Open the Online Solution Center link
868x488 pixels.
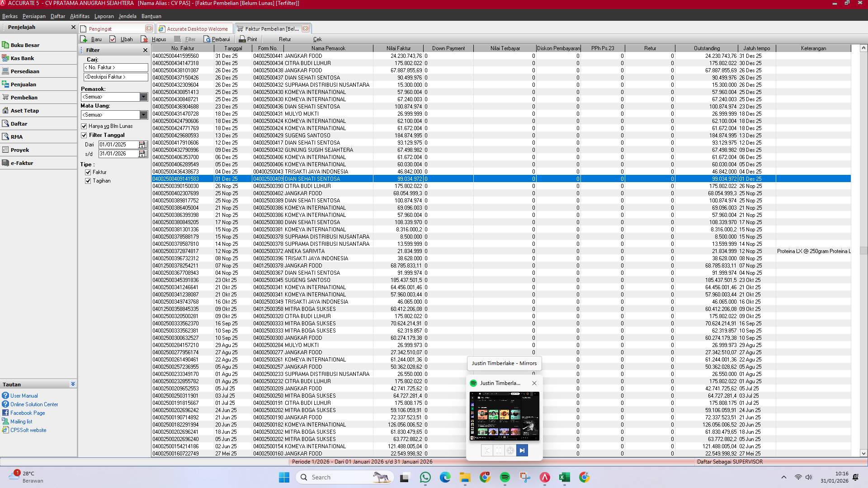click(34, 404)
